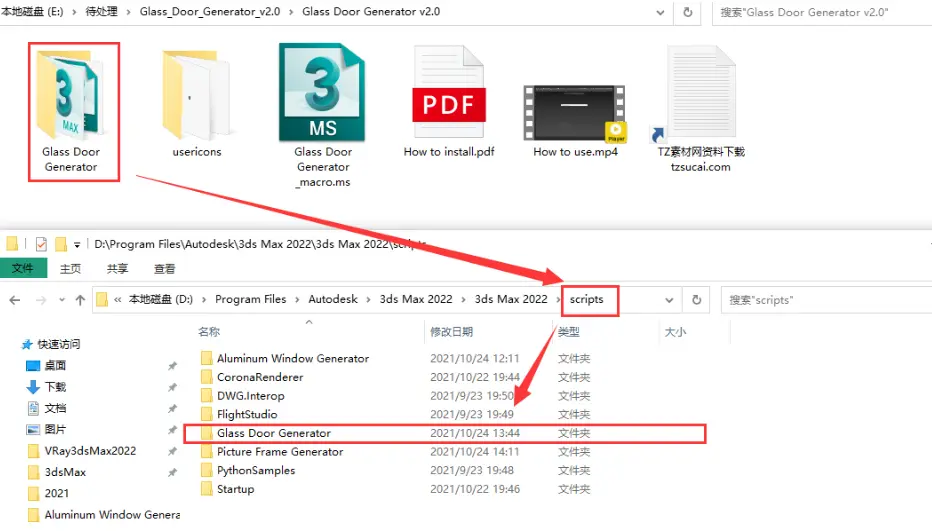The height and width of the screenshot is (531, 932).
Task: Open the 查看 ribbon tab
Action: click(x=165, y=269)
